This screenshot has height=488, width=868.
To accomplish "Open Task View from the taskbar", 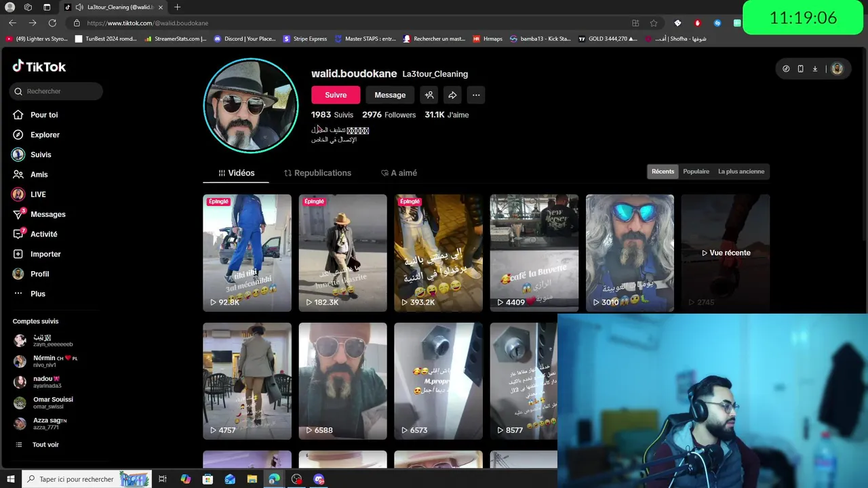I will click(x=163, y=479).
